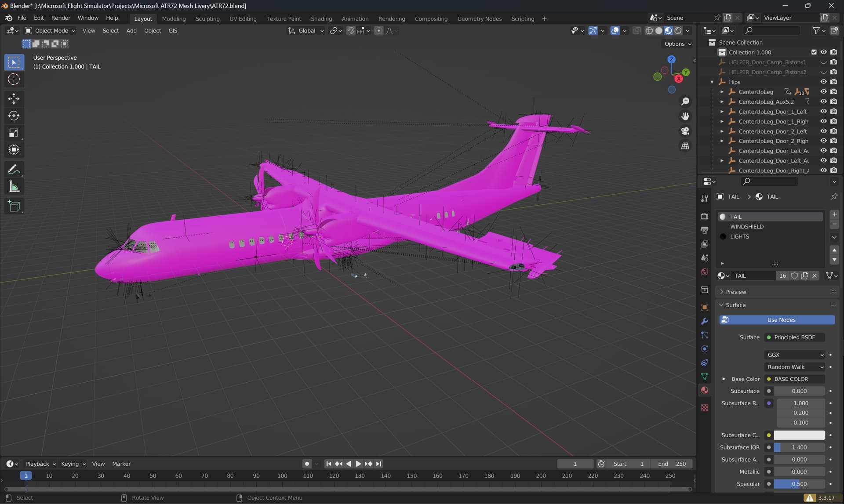The width and height of the screenshot is (844, 504).
Task: Open the Modifier properties wrench tab
Action: [705, 321]
